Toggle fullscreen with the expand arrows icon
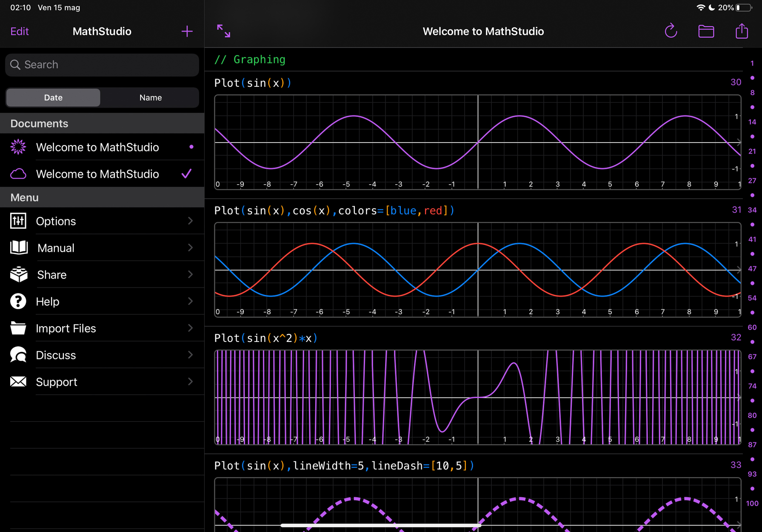 pos(224,31)
